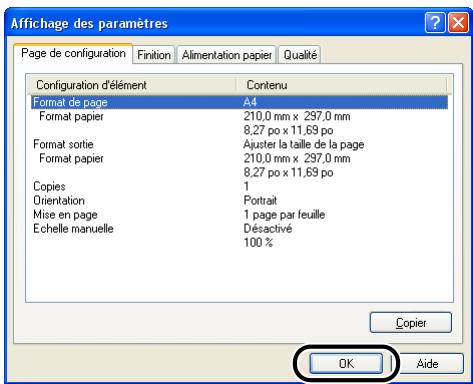The height and width of the screenshot is (384, 473).
Task: Open the Alimentation papier tab
Action: click(x=227, y=55)
